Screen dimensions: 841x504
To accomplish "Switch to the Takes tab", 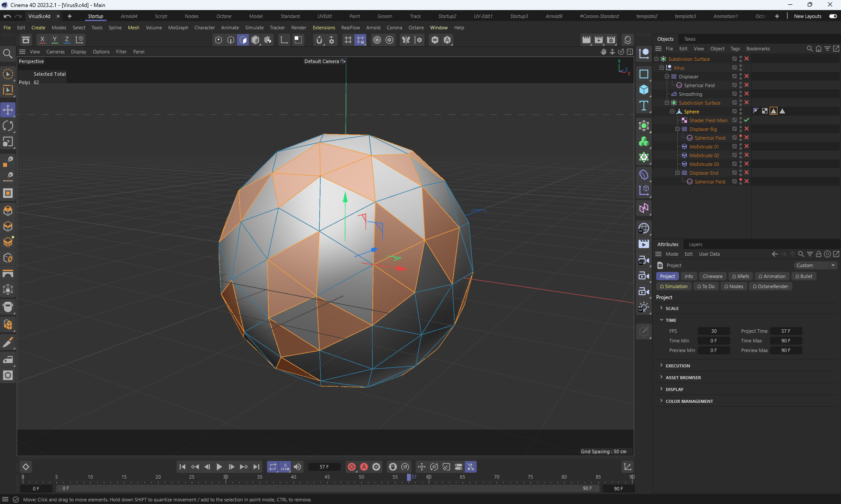I will click(x=689, y=39).
